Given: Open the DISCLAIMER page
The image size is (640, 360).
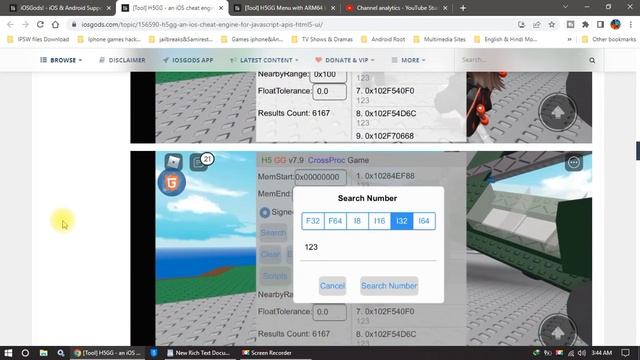Looking at the screenshot, I should [x=122, y=60].
